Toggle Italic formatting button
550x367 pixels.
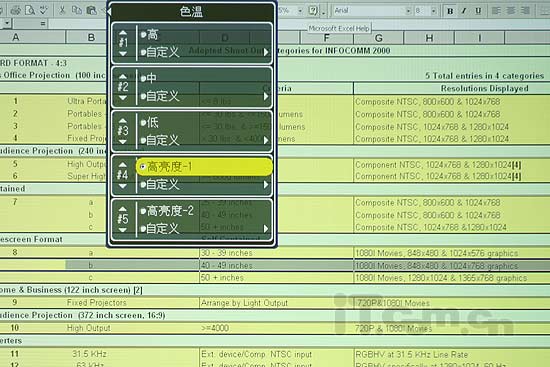tap(464, 11)
